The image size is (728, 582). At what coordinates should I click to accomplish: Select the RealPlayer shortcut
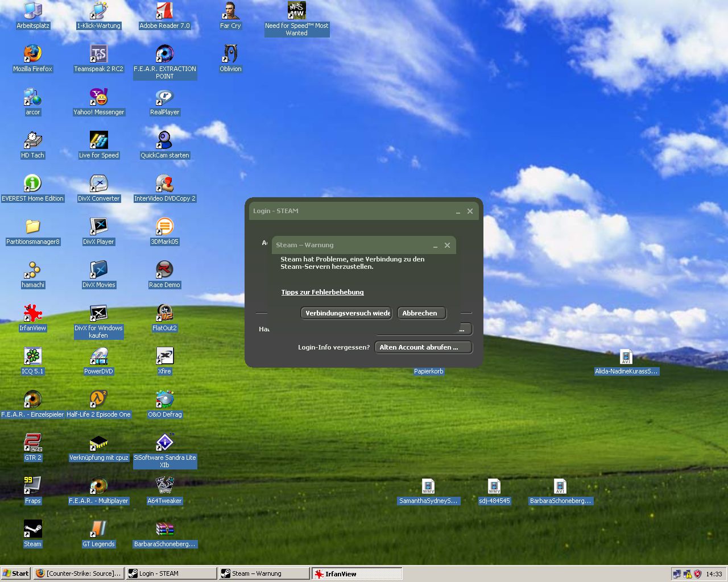click(x=164, y=102)
